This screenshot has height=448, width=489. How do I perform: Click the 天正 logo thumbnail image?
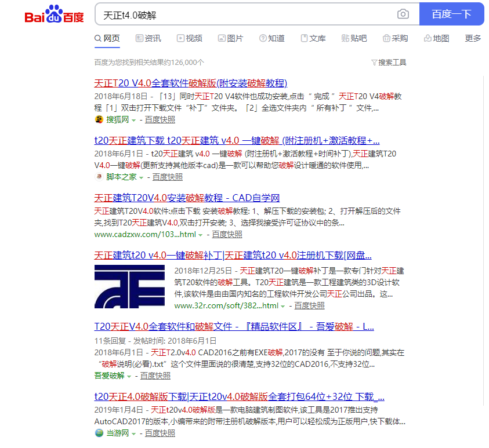pos(129,287)
